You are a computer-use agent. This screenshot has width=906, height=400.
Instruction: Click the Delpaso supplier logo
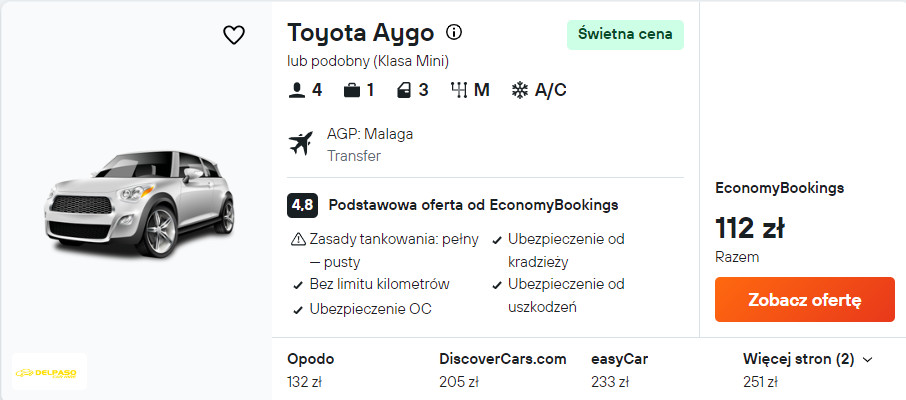click(x=50, y=372)
